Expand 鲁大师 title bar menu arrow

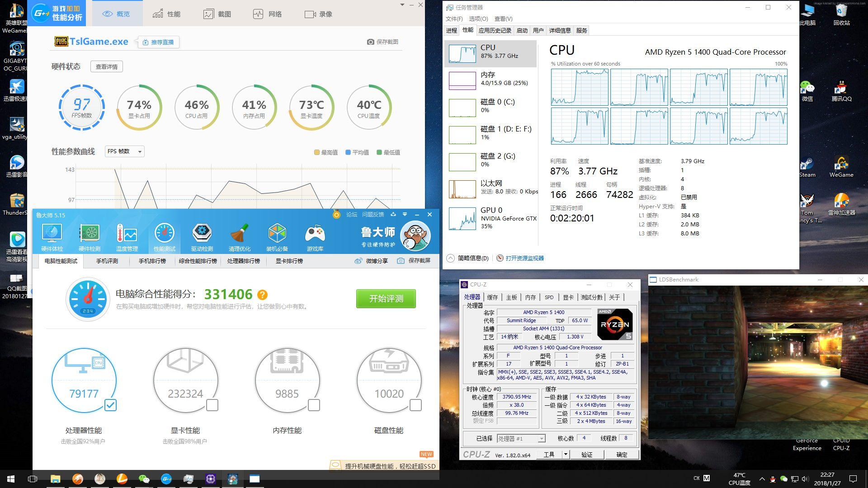pos(405,214)
